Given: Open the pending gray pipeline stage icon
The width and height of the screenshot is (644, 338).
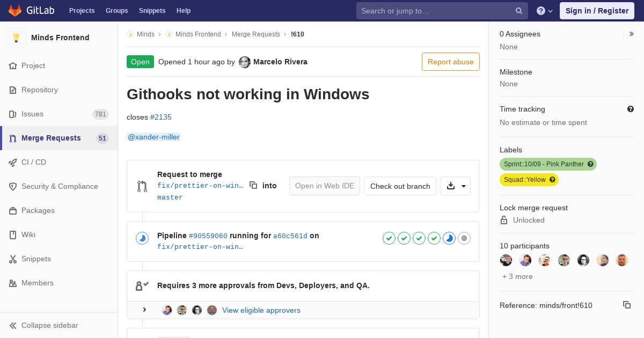Looking at the screenshot, I should click(x=464, y=238).
